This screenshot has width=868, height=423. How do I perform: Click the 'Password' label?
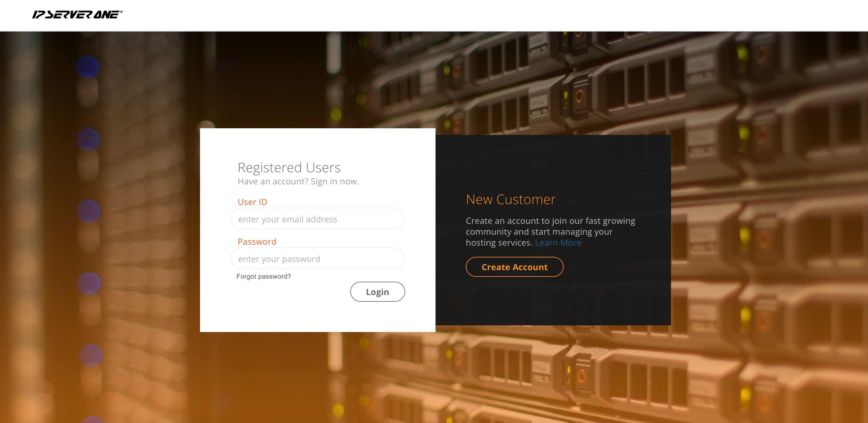pos(257,241)
